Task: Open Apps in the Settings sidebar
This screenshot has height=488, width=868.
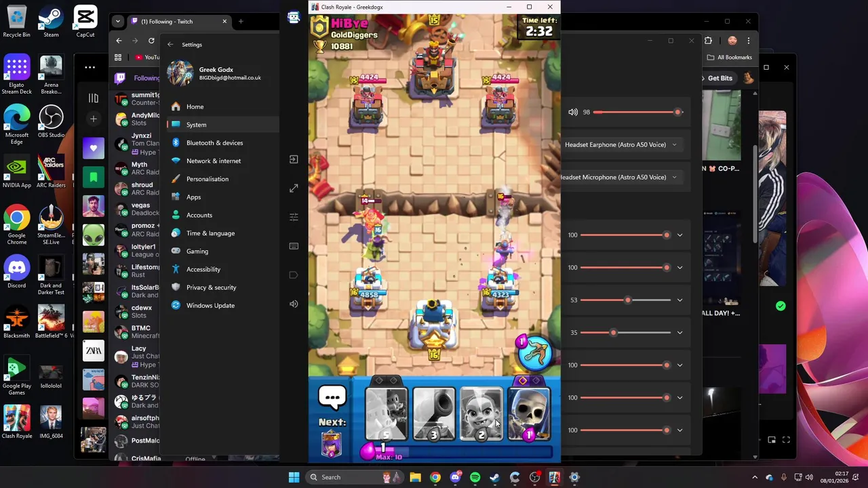Action: pyautogui.click(x=222, y=197)
